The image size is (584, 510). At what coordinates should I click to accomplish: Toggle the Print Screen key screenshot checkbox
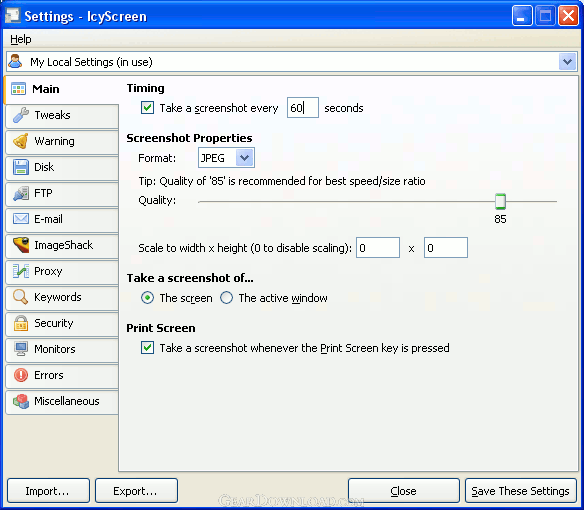tap(147, 348)
